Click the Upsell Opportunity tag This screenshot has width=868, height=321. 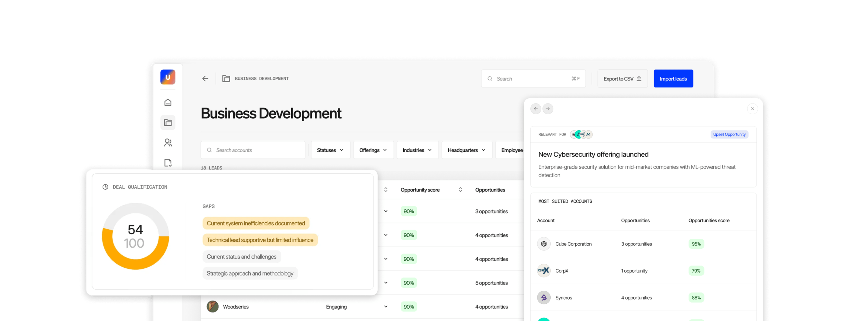click(x=729, y=134)
